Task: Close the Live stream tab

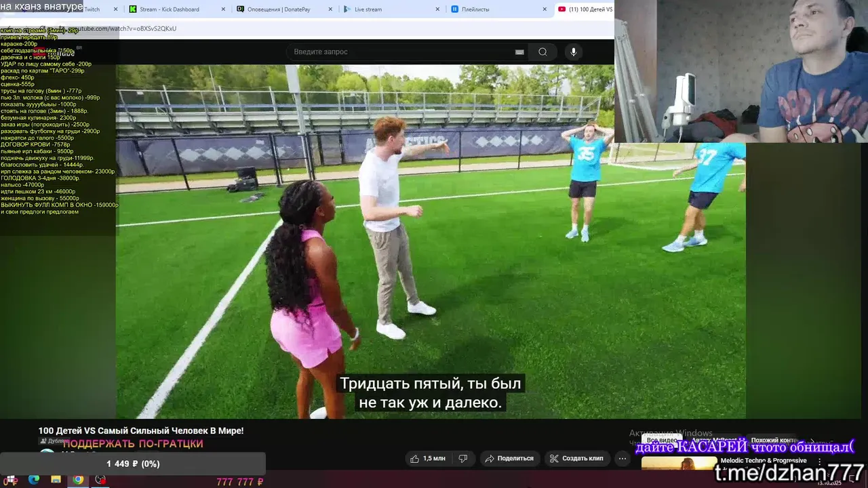Action: pyautogui.click(x=437, y=9)
